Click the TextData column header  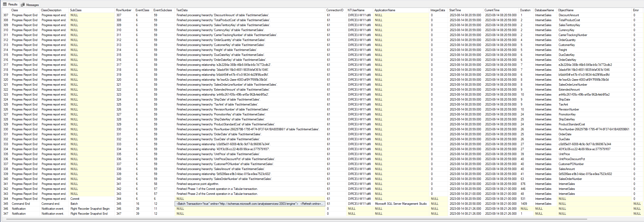click(182, 10)
